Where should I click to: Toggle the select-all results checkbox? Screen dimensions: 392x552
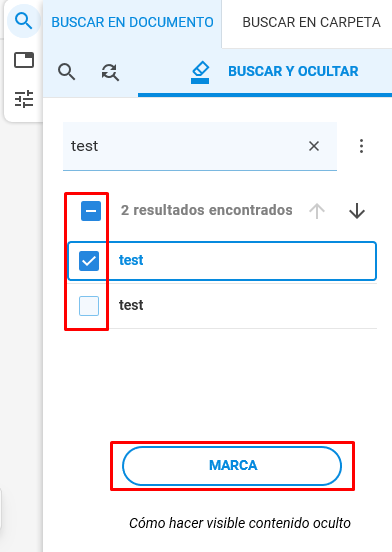[91, 211]
